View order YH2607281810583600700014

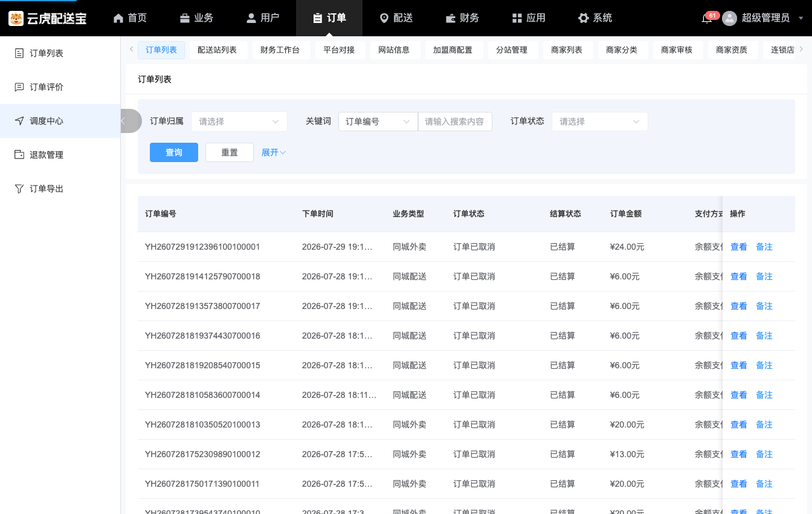coord(739,395)
